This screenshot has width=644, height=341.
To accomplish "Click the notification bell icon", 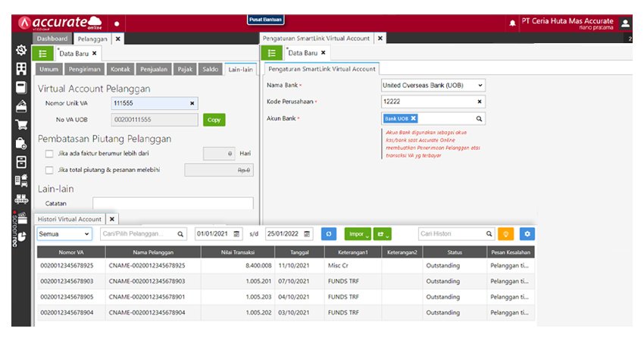I will (513, 23).
